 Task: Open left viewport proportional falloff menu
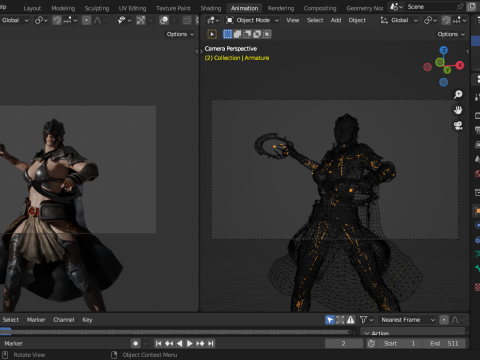(x=100, y=20)
